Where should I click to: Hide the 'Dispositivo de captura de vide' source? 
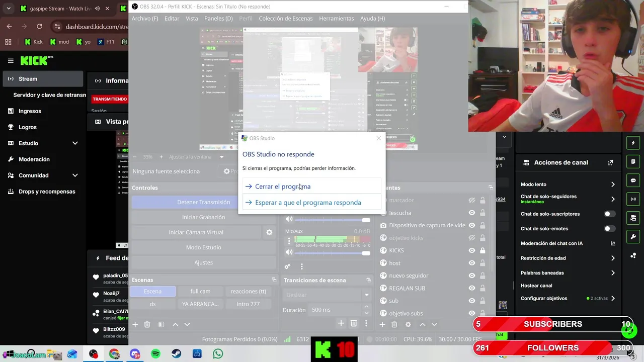tap(471, 225)
